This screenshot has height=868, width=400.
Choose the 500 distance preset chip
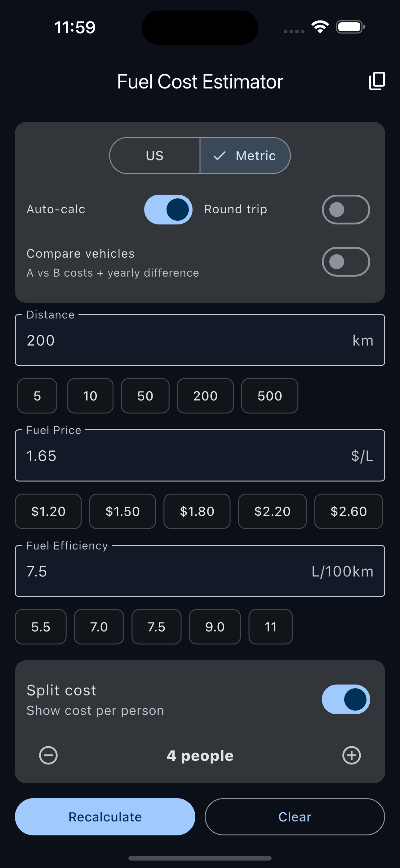[x=270, y=396]
